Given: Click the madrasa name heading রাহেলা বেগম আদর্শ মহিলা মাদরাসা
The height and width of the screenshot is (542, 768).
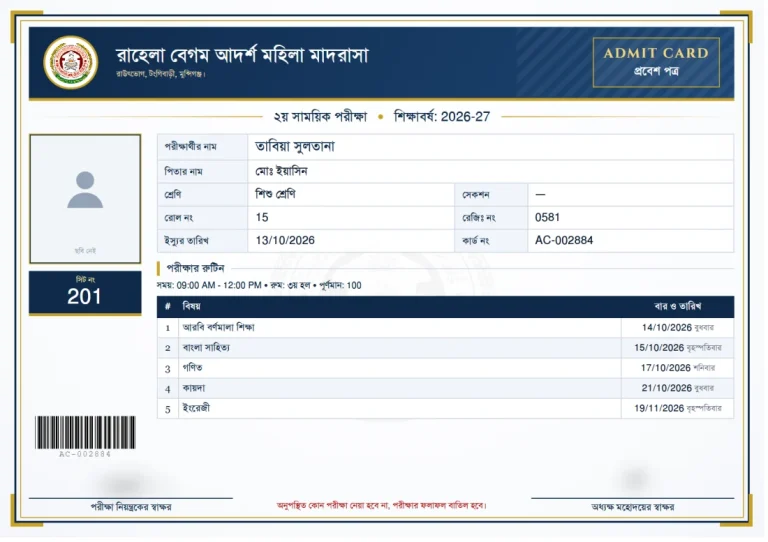Looking at the screenshot, I should pyautogui.click(x=242, y=55).
